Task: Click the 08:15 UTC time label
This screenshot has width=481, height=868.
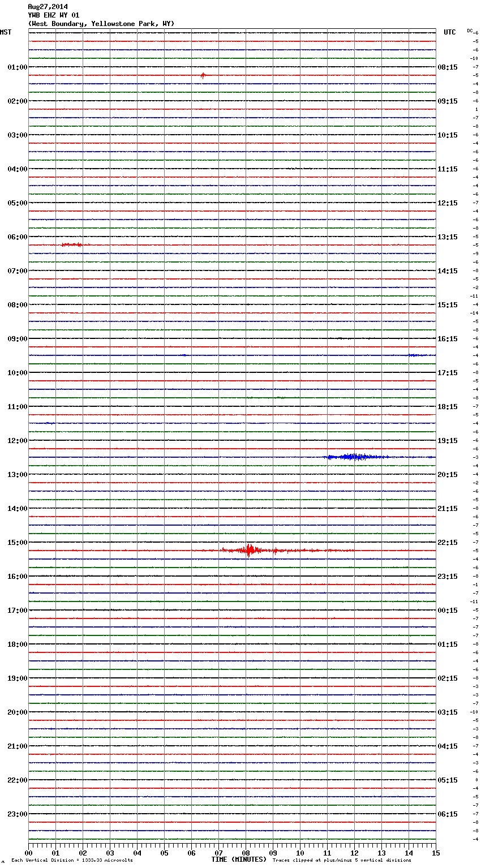Action: (448, 67)
